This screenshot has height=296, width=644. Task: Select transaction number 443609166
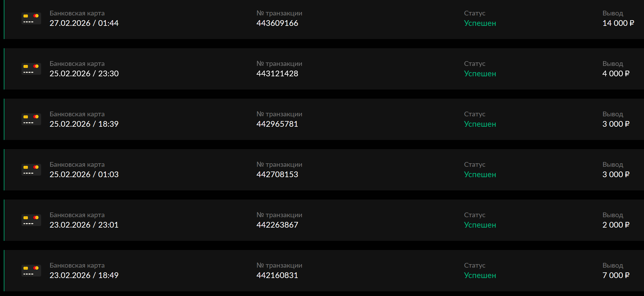point(277,23)
